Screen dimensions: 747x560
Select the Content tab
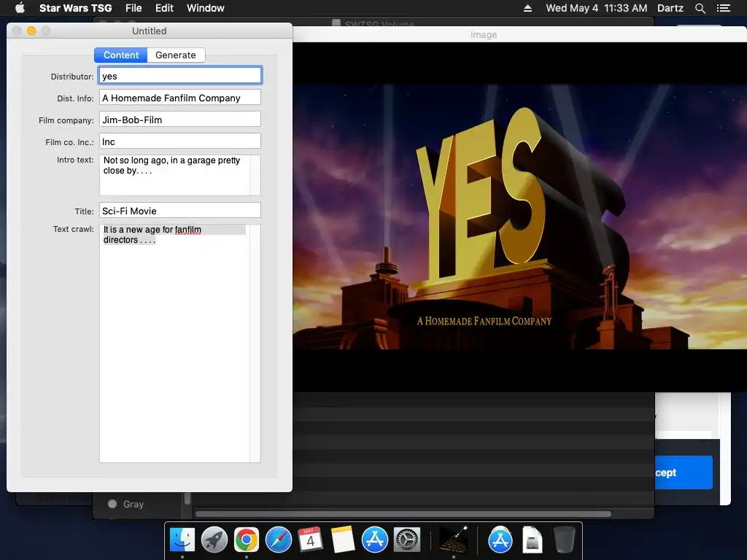(121, 55)
